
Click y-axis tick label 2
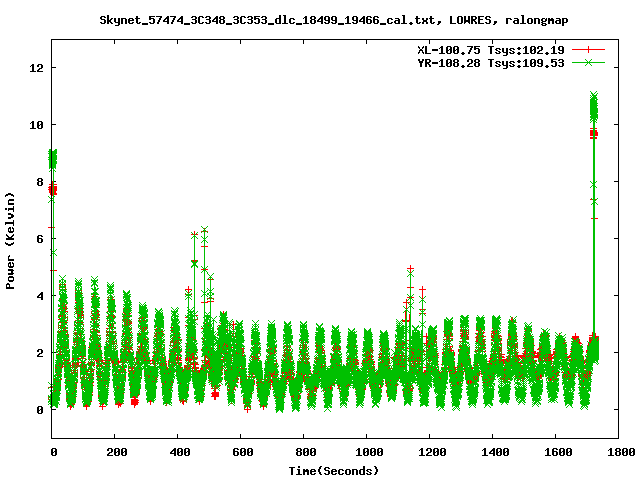(x=40, y=353)
